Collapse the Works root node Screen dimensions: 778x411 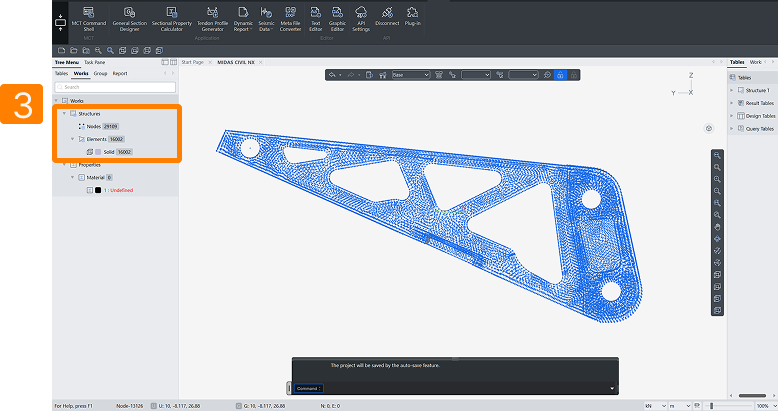coord(56,101)
